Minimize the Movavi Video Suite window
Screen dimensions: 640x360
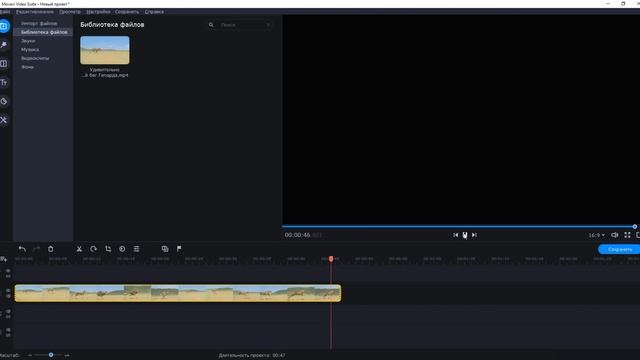[x=608, y=4]
